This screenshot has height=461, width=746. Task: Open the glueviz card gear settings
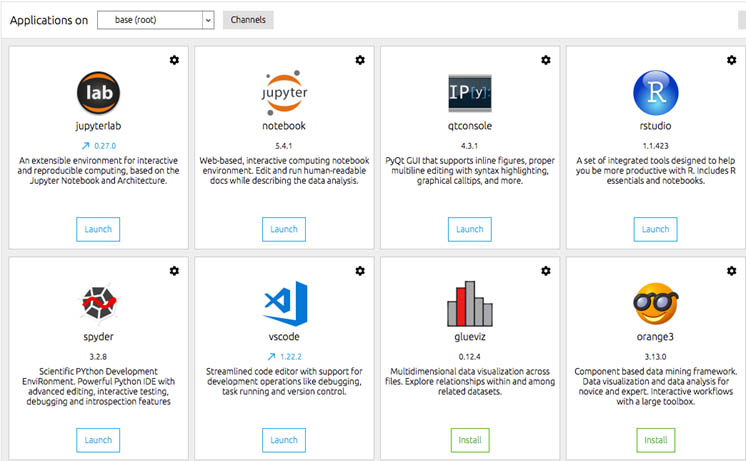click(546, 271)
